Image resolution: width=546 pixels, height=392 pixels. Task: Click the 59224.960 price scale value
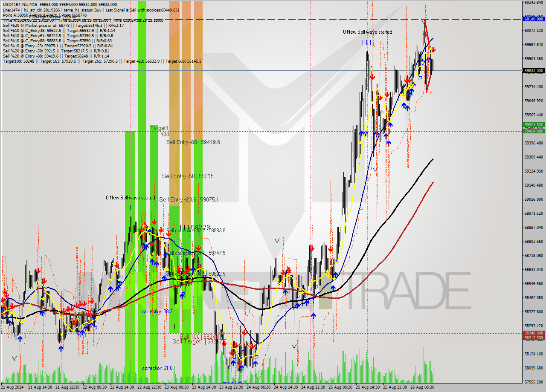tap(534, 171)
